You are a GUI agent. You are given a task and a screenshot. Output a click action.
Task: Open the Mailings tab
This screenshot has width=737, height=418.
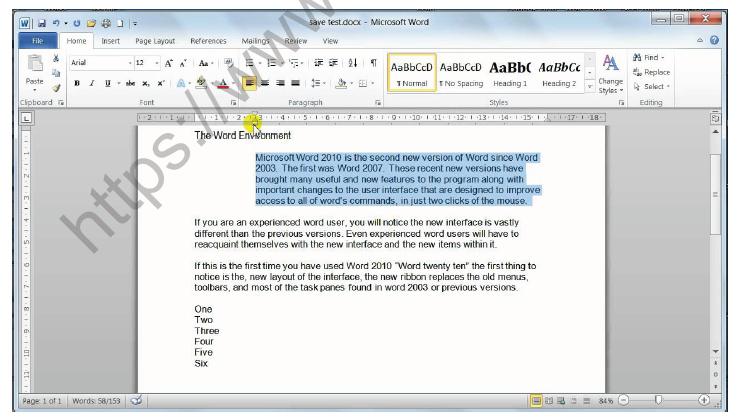[x=255, y=41]
